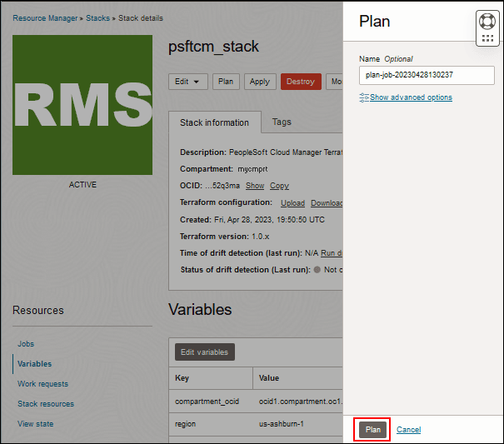The image size is (504, 444).
Task: Open Stack resources in Resources menu
Action: pyautogui.click(x=46, y=403)
